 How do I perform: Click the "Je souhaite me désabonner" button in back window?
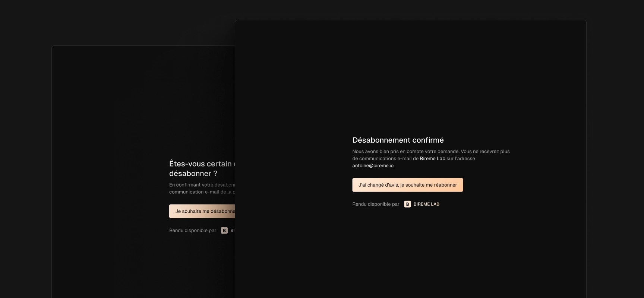[x=202, y=211]
